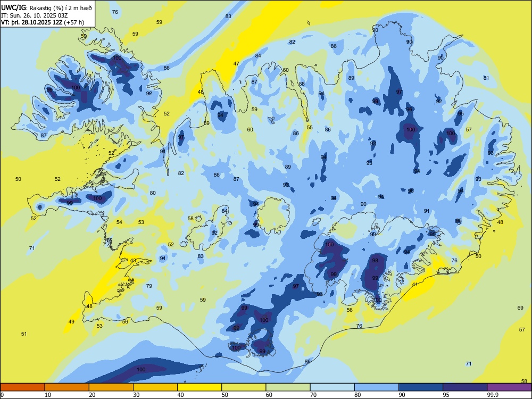This screenshot has height=399, width=532.
Task: Click the 10–20 orange legend swatch
Action: (x=67, y=387)
